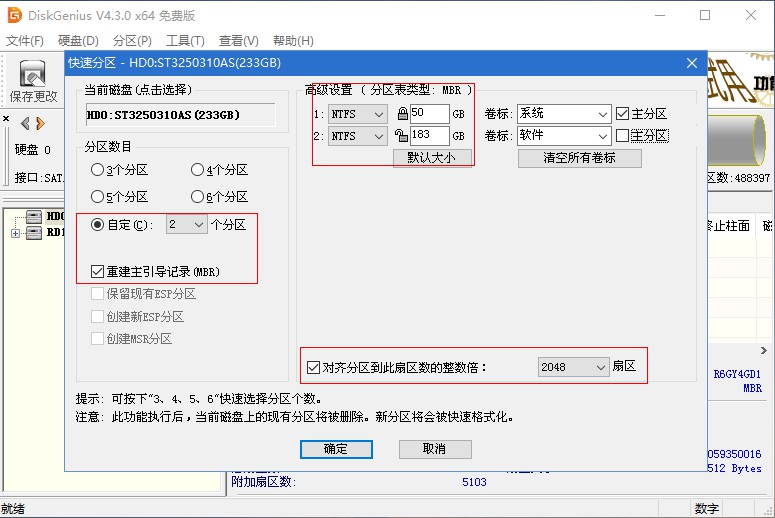The width and height of the screenshot is (775, 518).
Task: Open custom partition count dropdown showing 2
Action: [187, 224]
